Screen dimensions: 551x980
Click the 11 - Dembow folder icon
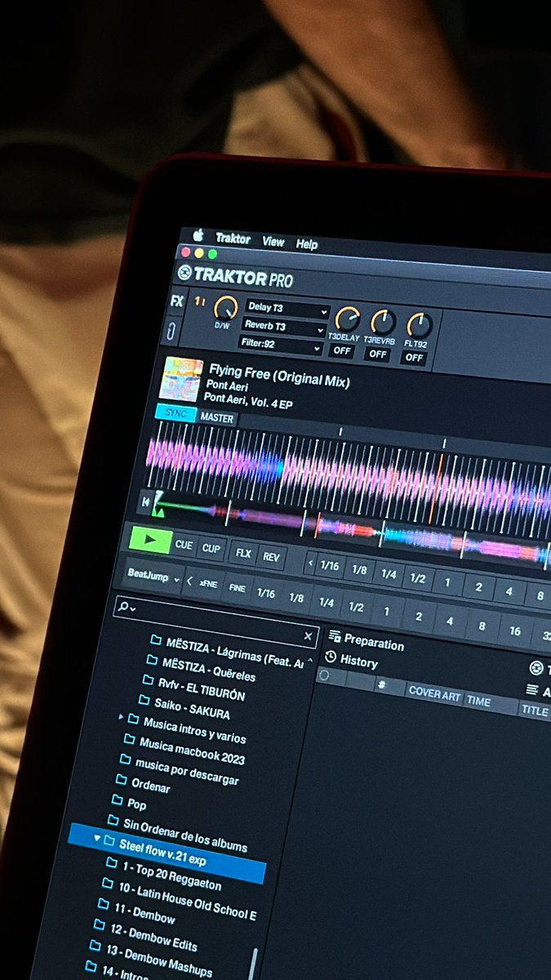tap(103, 904)
